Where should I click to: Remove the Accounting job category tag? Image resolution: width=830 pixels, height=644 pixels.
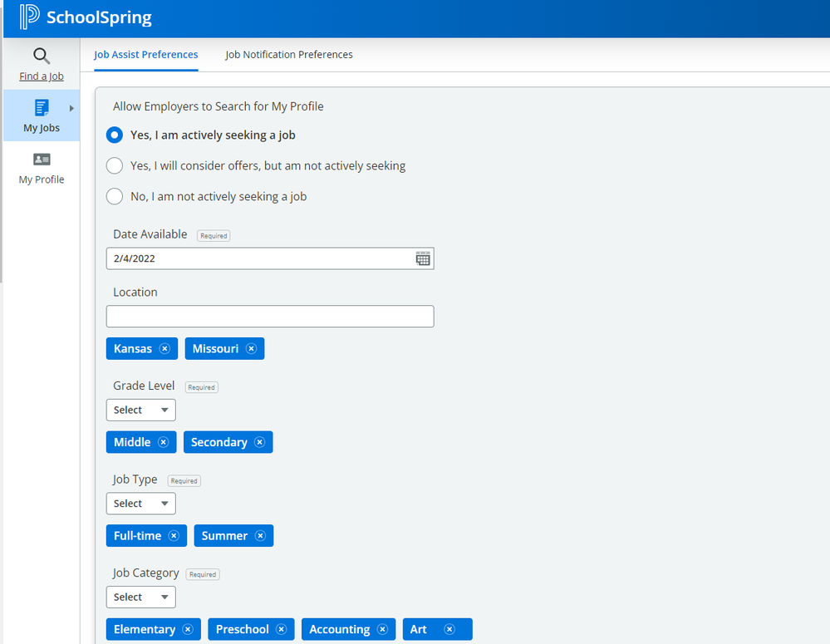pyautogui.click(x=382, y=630)
